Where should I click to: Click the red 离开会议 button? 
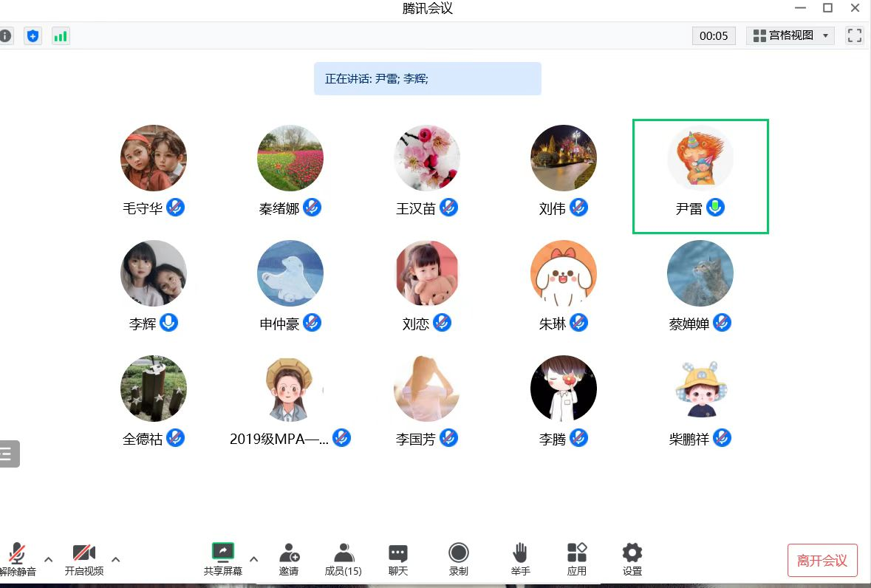[x=822, y=560]
